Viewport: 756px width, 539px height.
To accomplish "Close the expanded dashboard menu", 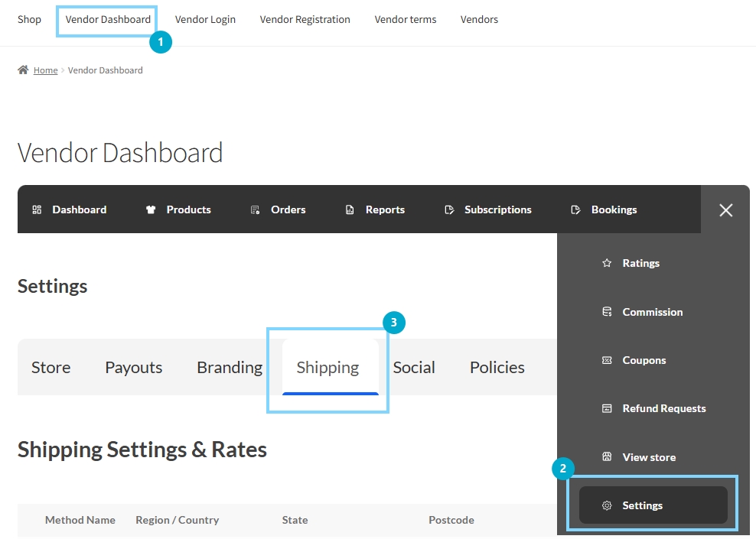I will click(725, 209).
